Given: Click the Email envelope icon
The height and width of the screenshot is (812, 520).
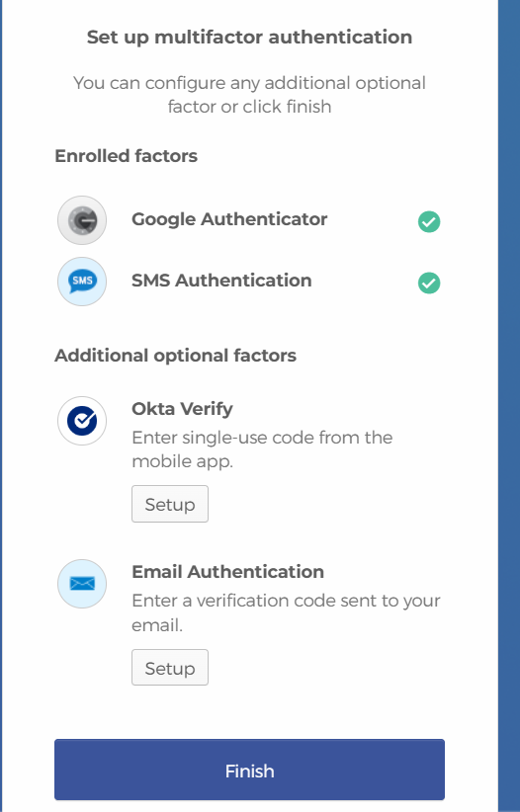Looking at the screenshot, I should click(x=82, y=584).
